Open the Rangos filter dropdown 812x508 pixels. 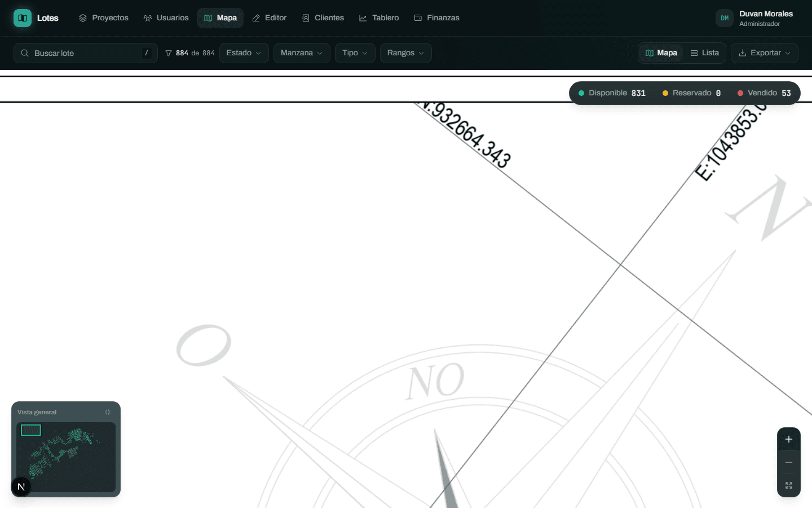click(406, 53)
